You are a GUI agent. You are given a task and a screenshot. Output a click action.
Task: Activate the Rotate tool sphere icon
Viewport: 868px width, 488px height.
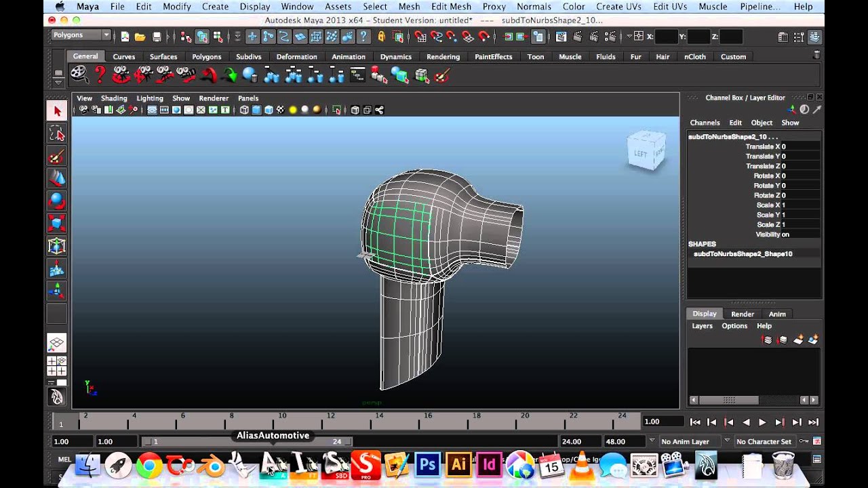pos(57,201)
